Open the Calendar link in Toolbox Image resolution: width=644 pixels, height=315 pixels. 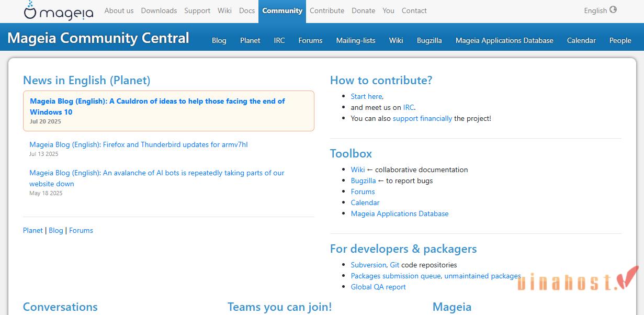click(365, 203)
